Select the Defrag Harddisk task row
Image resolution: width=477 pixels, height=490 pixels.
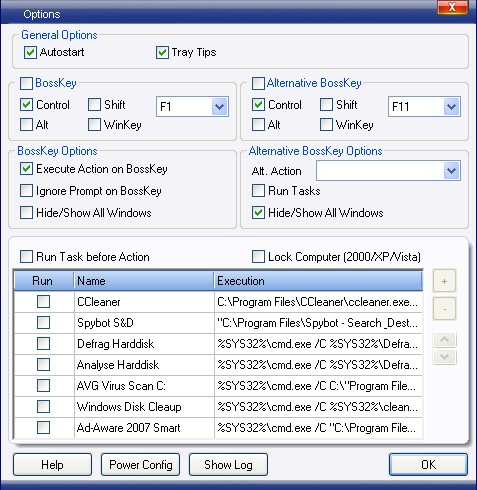(218, 344)
